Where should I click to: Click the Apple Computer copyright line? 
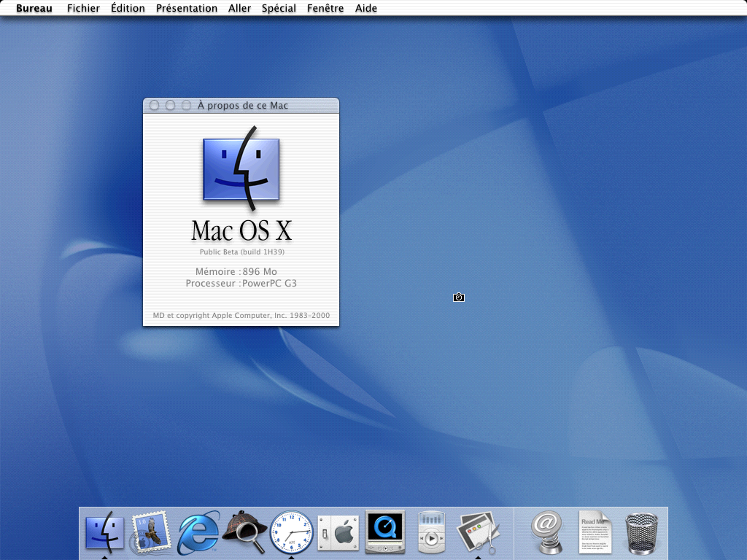tap(241, 315)
